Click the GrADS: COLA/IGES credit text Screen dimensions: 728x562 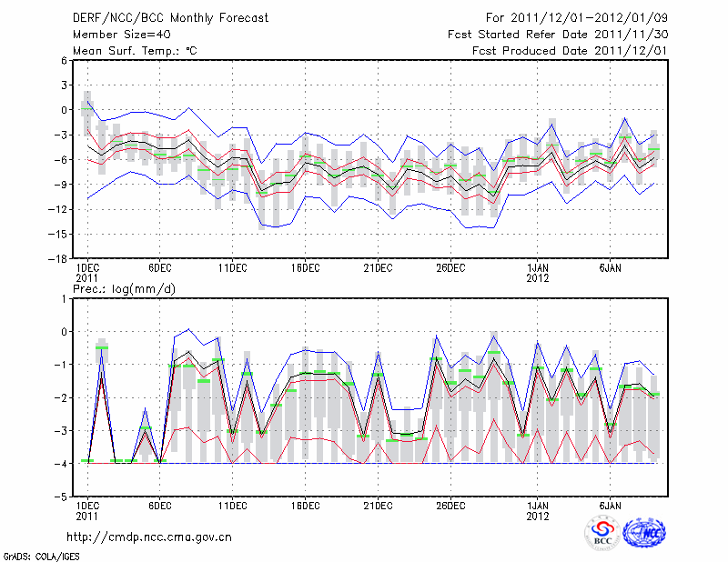coord(40,555)
